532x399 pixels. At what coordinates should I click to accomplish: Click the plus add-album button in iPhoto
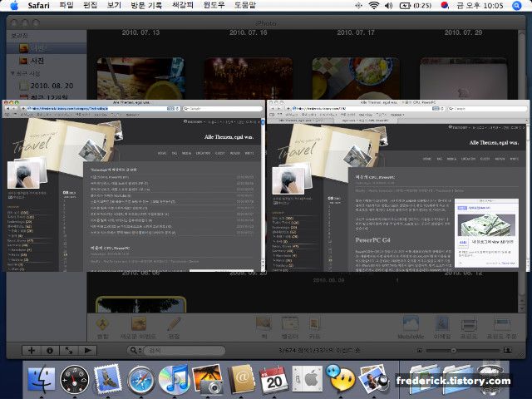32,350
